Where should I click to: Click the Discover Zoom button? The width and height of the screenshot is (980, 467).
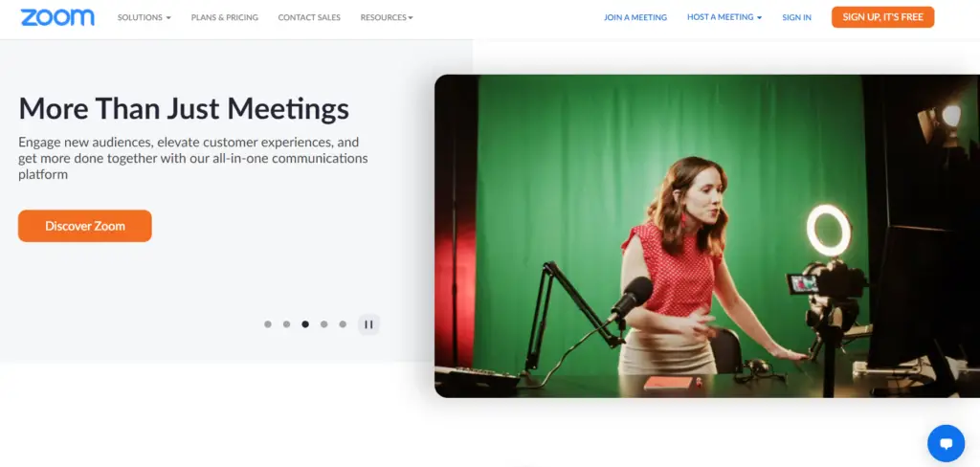85,226
